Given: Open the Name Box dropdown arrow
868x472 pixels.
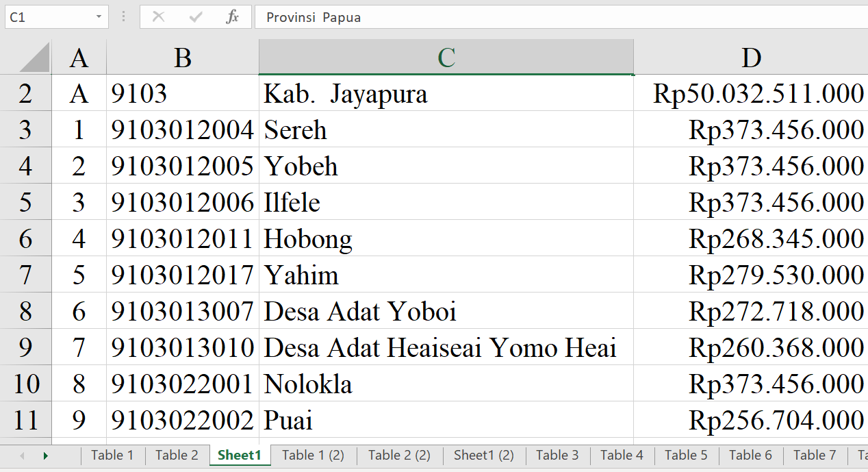Looking at the screenshot, I should [99, 17].
